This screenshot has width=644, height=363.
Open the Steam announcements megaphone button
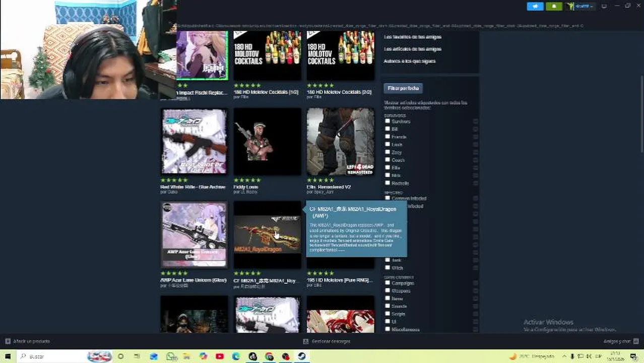point(535,6)
